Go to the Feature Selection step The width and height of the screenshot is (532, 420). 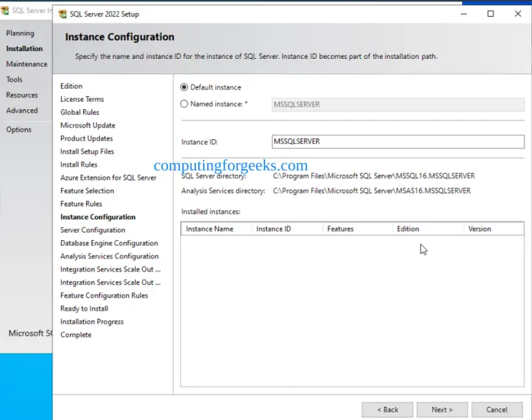pyautogui.click(x=87, y=191)
